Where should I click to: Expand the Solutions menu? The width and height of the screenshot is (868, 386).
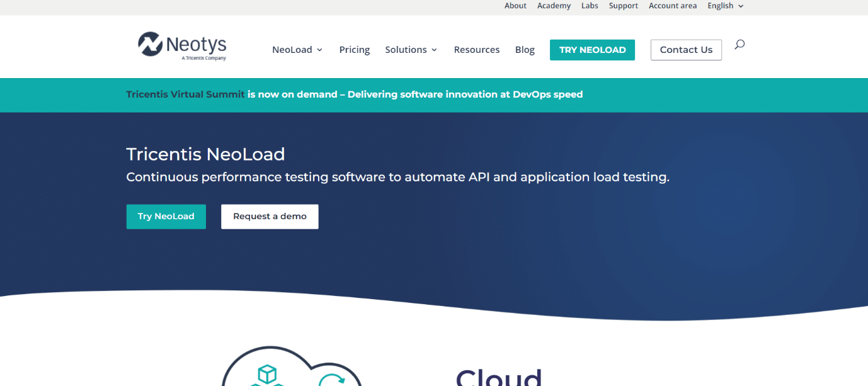411,50
